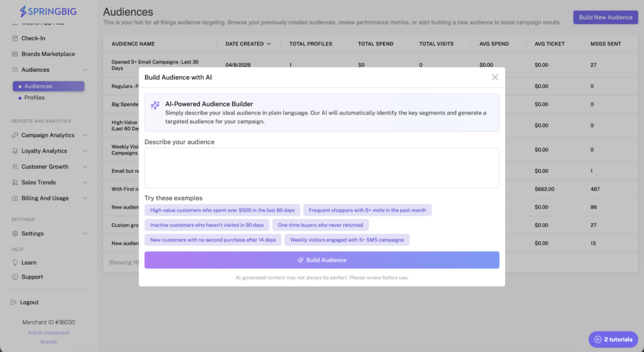Close the Build Audience with AI dialog
Screen dimensions: 644x352
click(495, 77)
